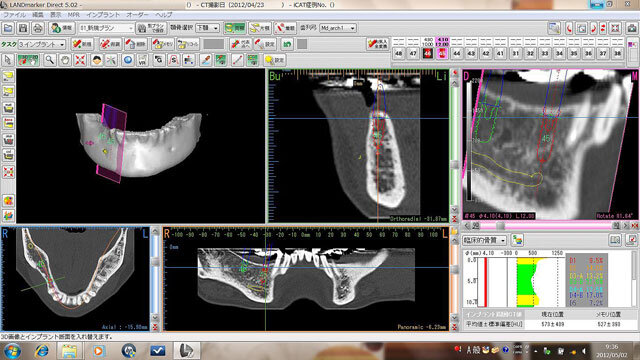Toggle tooth number 46 button

pos(427,53)
